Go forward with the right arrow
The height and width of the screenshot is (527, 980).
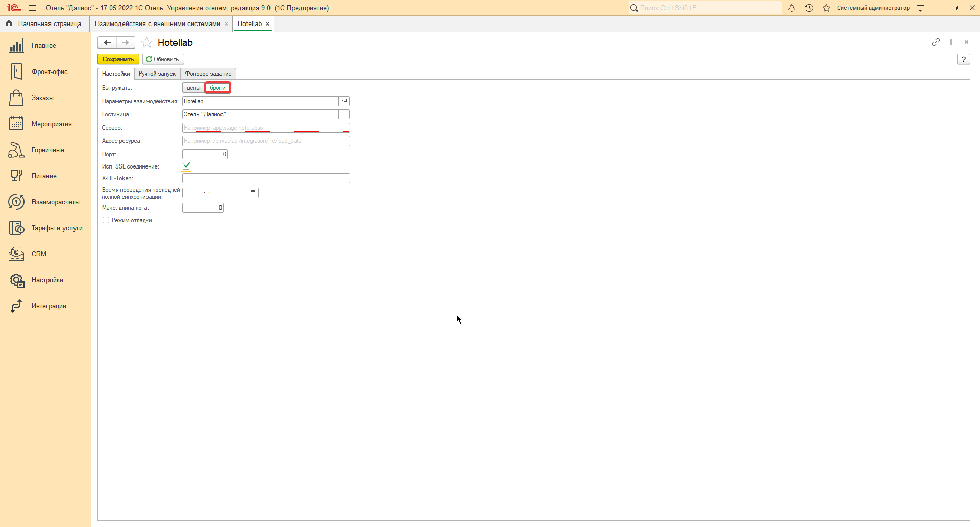[126, 42]
